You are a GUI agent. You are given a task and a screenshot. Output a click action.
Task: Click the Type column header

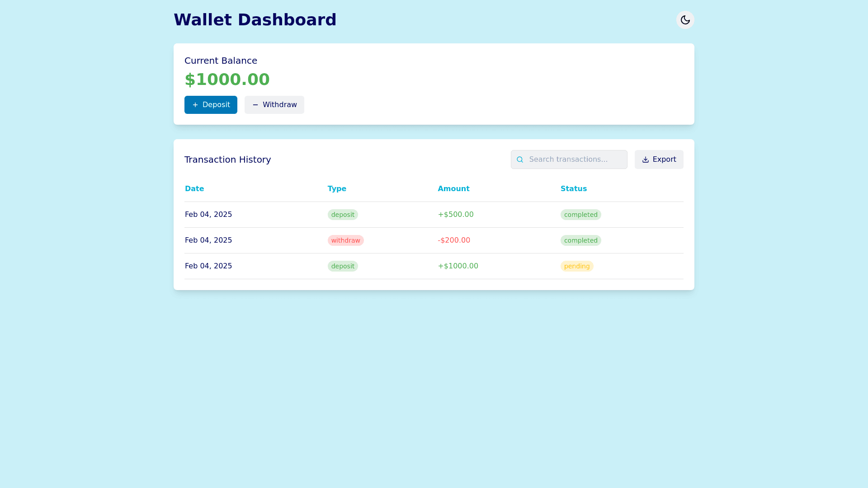tap(337, 189)
